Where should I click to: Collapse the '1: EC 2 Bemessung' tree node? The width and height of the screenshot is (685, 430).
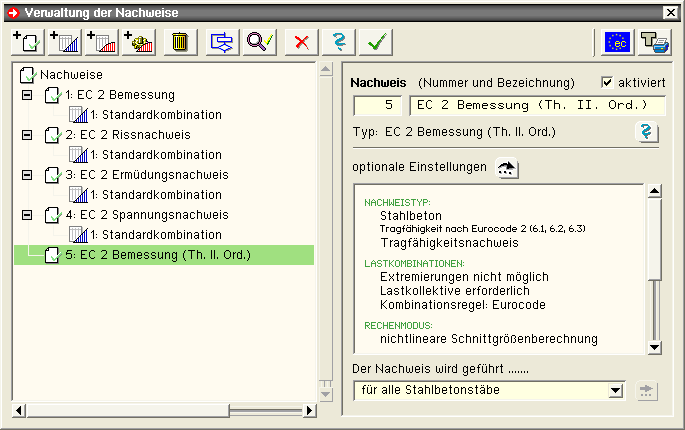tap(26, 95)
